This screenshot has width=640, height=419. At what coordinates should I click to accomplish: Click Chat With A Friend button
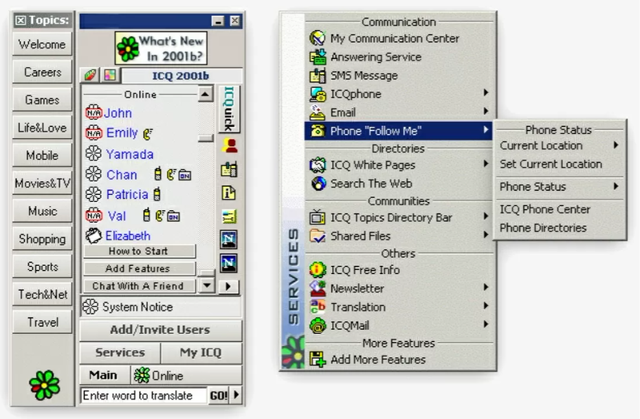[140, 286]
